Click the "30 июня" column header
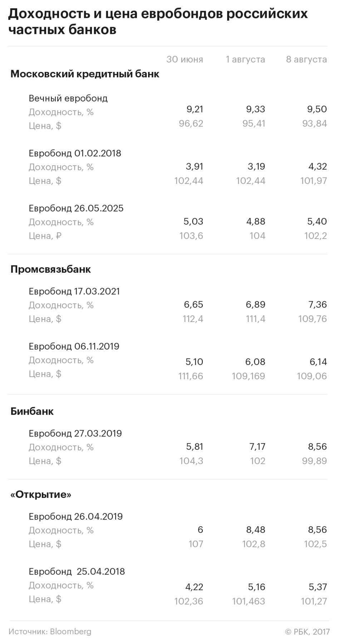Viewport: 338px width, 644px height. pyautogui.click(x=185, y=59)
